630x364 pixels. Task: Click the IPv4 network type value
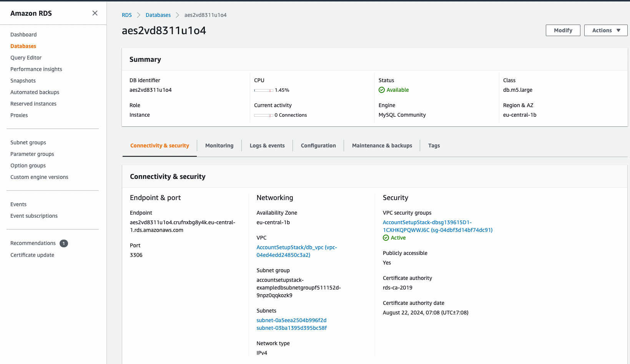262,353
